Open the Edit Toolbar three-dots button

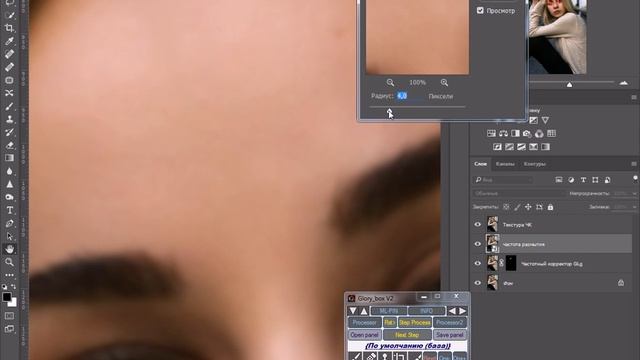pyautogui.click(x=9, y=275)
